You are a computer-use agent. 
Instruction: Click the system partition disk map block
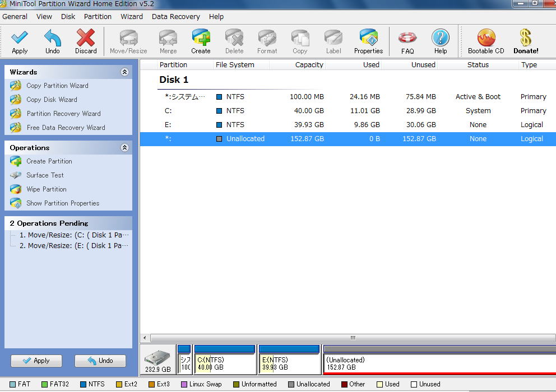click(x=184, y=360)
